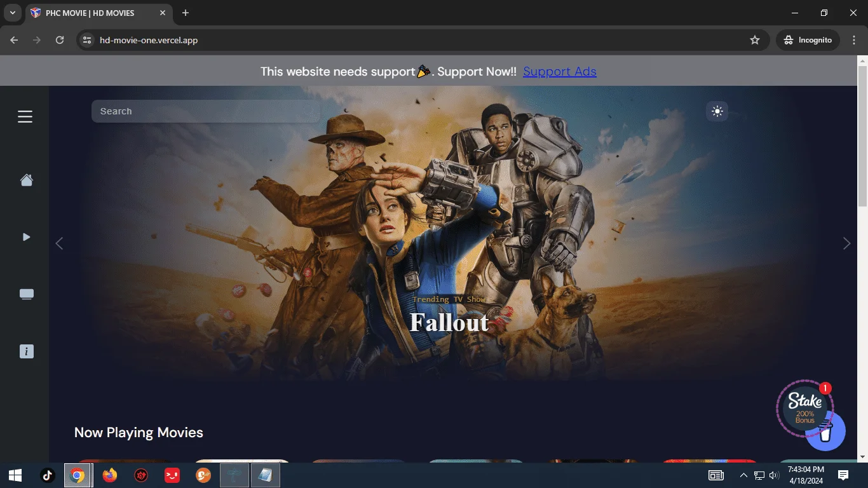
Task: Bookmark this page with star icon
Action: click(755, 40)
